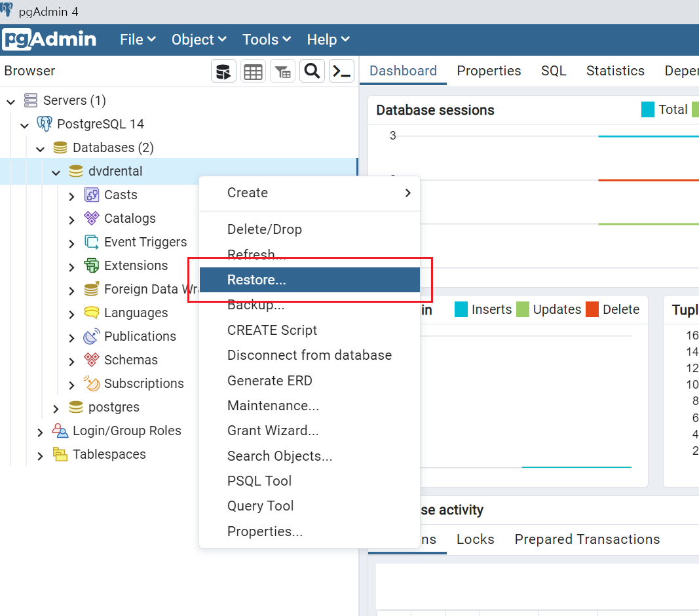
Task: Click the Schemas node icon
Action: coord(91,360)
